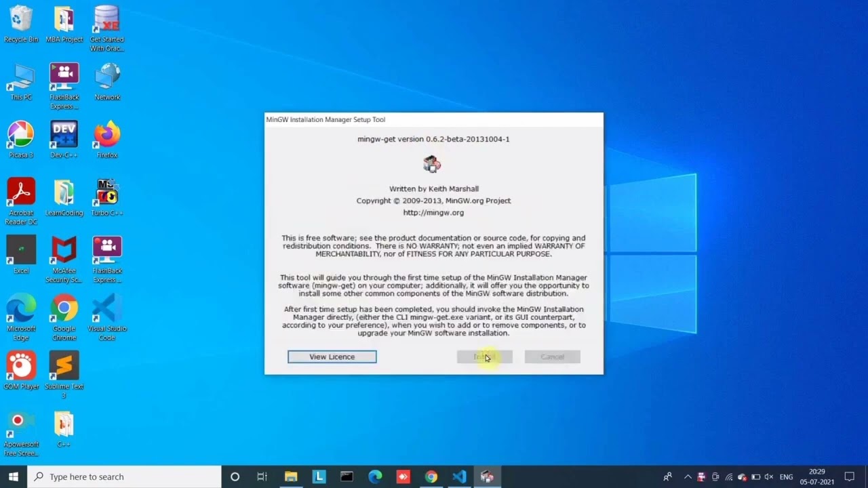Select the Firefox desktop shortcut
Image resolution: width=868 pixels, height=488 pixels.
click(107, 140)
